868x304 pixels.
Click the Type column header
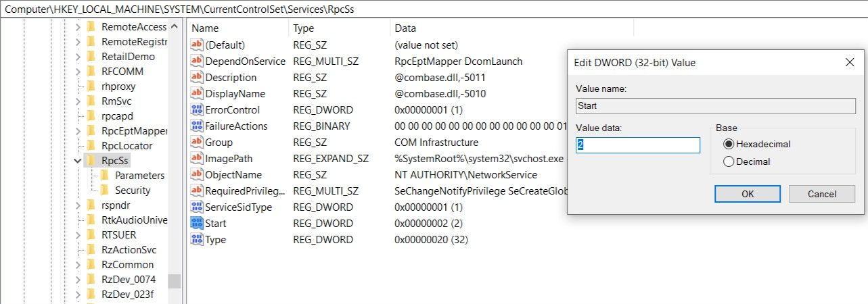click(x=338, y=28)
